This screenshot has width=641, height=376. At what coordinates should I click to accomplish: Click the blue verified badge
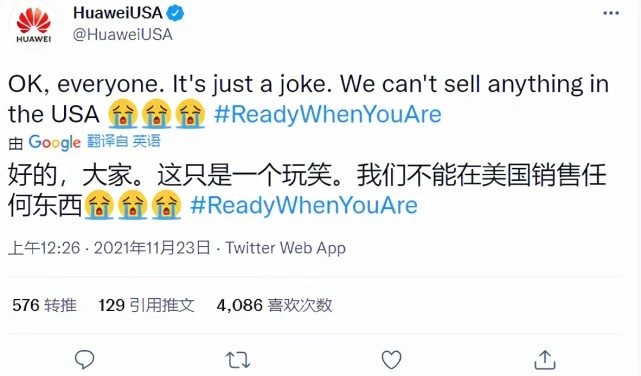(x=175, y=13)
